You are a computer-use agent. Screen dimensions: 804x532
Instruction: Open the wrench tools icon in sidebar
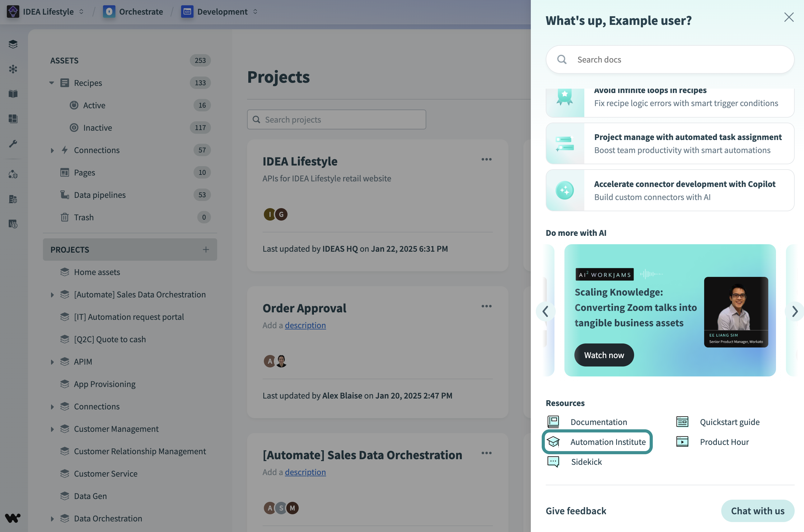[13, 143]
